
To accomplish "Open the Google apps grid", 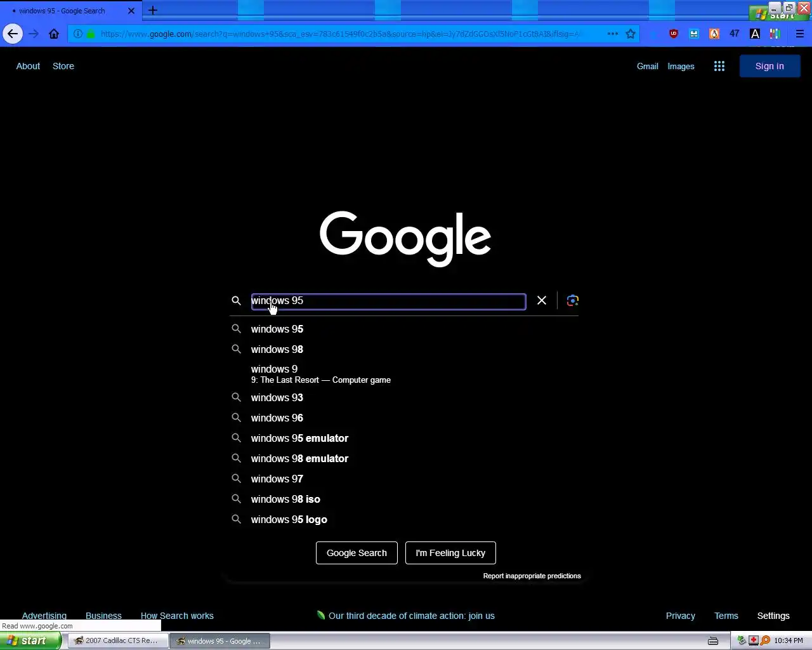I will 719,66.
